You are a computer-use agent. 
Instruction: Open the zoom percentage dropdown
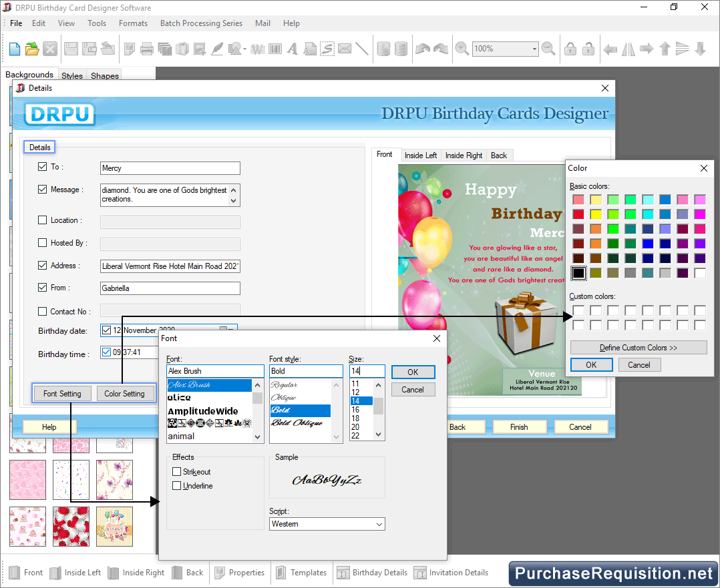pos(535,49)
